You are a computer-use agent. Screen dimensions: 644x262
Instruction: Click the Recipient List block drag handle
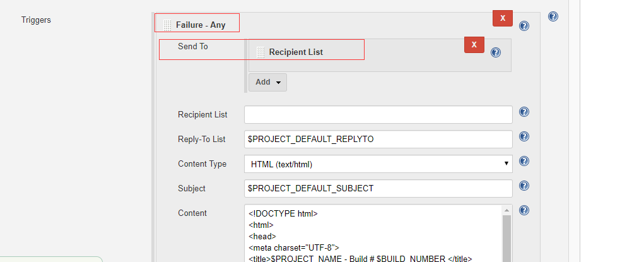261,52
